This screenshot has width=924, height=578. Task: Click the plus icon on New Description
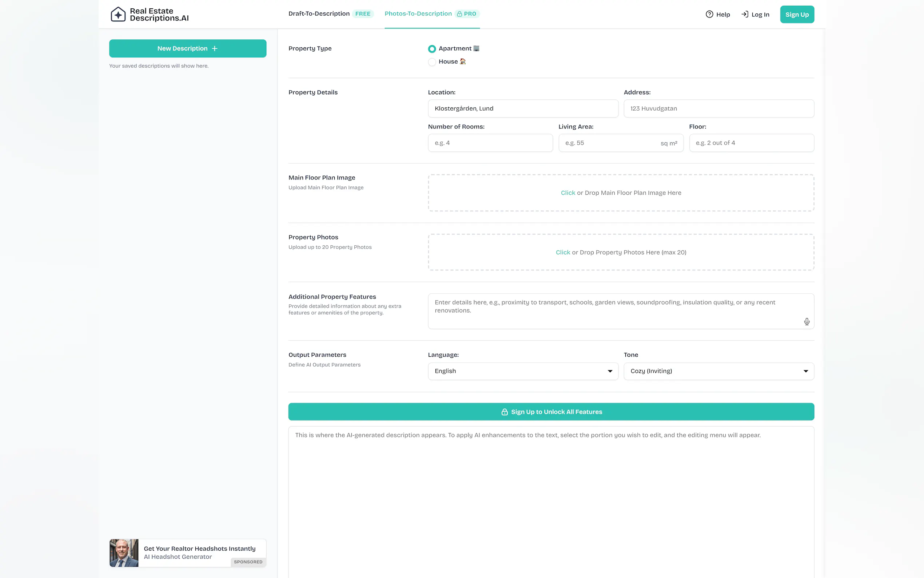click(x=215, y=48)
